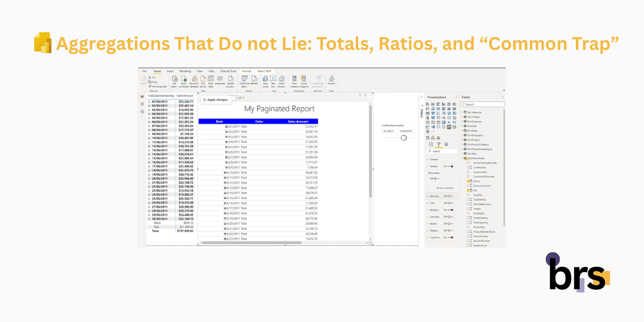Switch to the Modeling ribbon tab
The width and height of the screenshot is (644, 322).
click(x=186, y=71)
